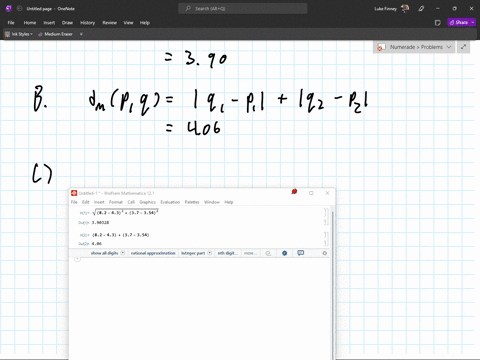
Task: Open Mathematica Window menu
Action: click(x=212, y=202)
